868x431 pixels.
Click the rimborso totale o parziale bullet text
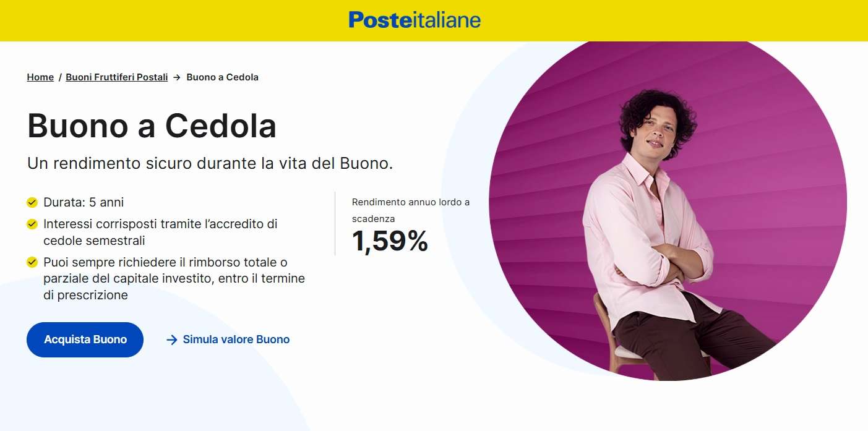click(x=174, y=278)
